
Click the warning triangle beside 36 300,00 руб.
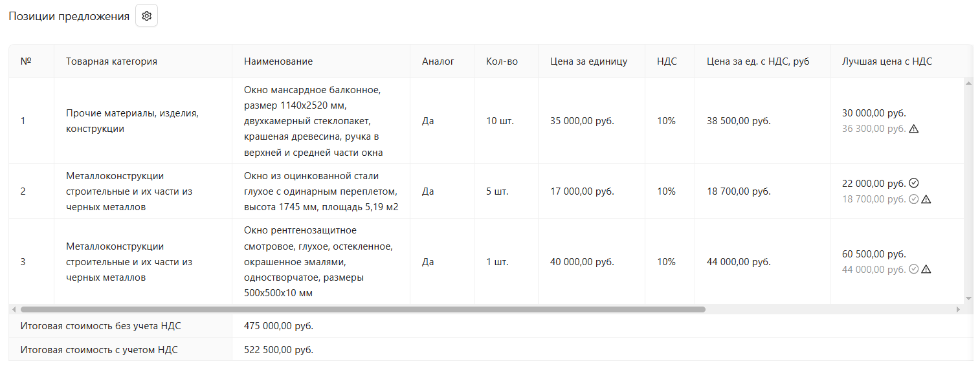click(914, 129)
